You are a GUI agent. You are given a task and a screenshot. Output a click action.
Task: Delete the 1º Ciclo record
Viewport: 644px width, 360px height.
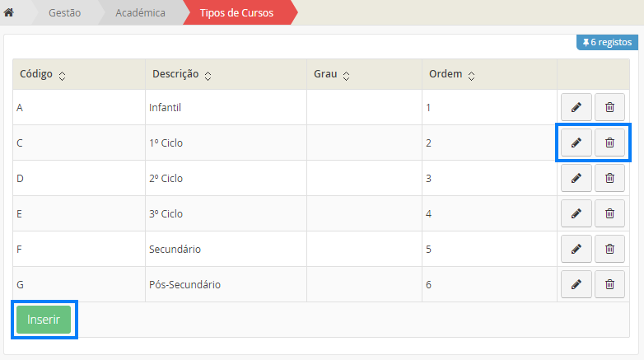point(609,143)
